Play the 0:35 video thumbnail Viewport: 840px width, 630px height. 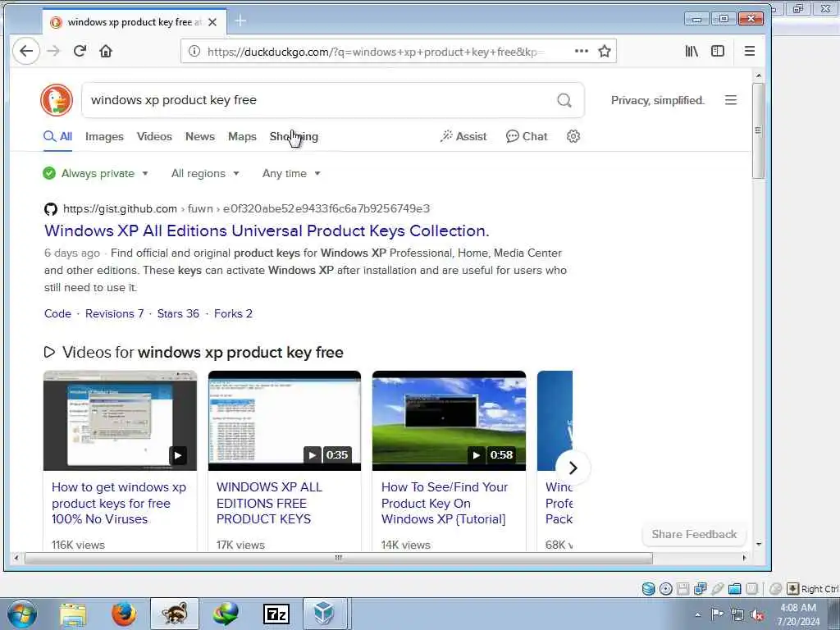pyautogui.click(x=285, y=421)
